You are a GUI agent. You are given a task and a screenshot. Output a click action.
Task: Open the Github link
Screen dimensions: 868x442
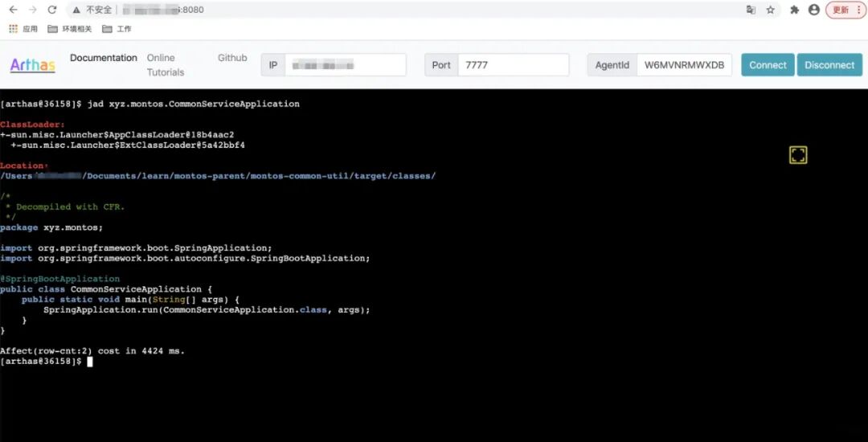coord(232,58)
